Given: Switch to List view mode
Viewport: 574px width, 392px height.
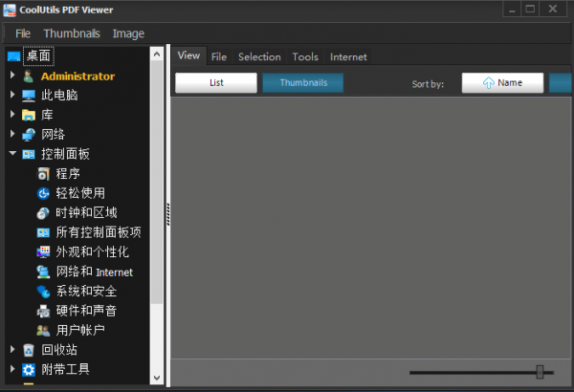Looking at the screenshot, I should coord(216,83).
